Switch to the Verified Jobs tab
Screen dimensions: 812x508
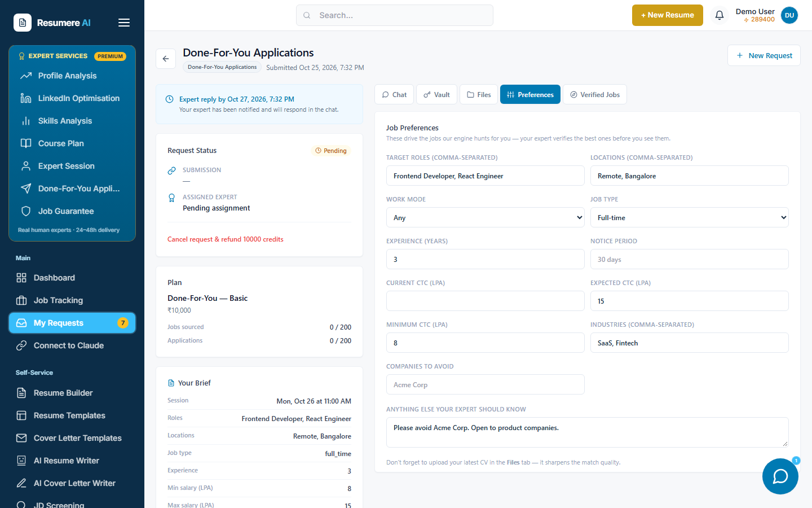click(595, 94)
